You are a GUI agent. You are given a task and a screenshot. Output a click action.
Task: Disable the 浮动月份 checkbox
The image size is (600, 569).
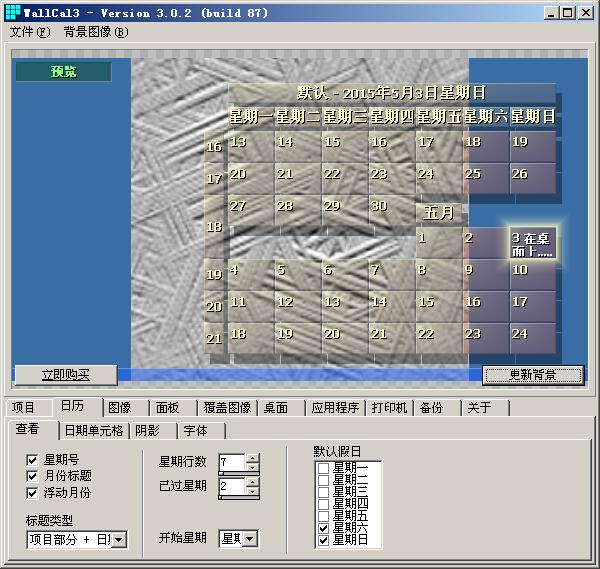pos(33,493)
